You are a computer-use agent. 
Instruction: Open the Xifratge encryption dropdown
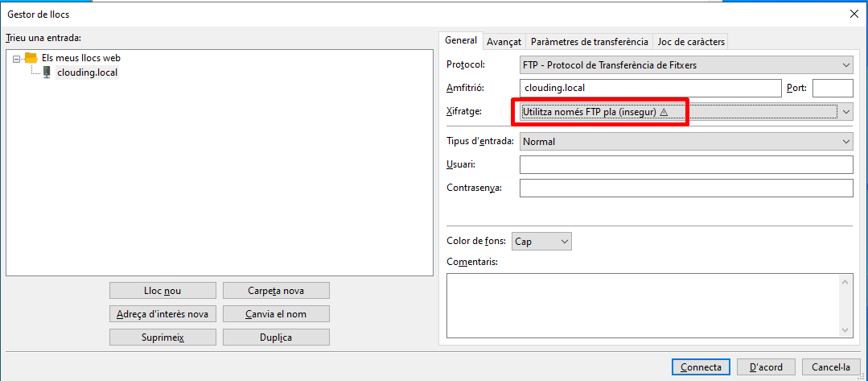pos(686,111)
